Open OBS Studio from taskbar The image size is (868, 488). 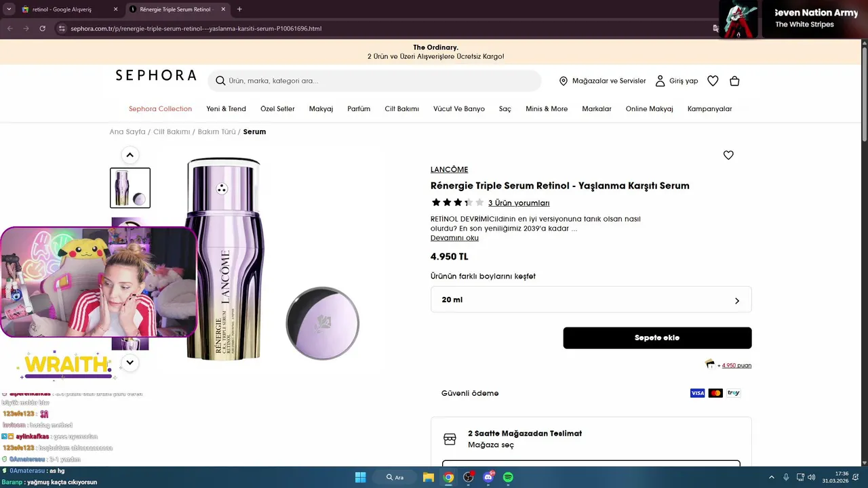point(468,477)
